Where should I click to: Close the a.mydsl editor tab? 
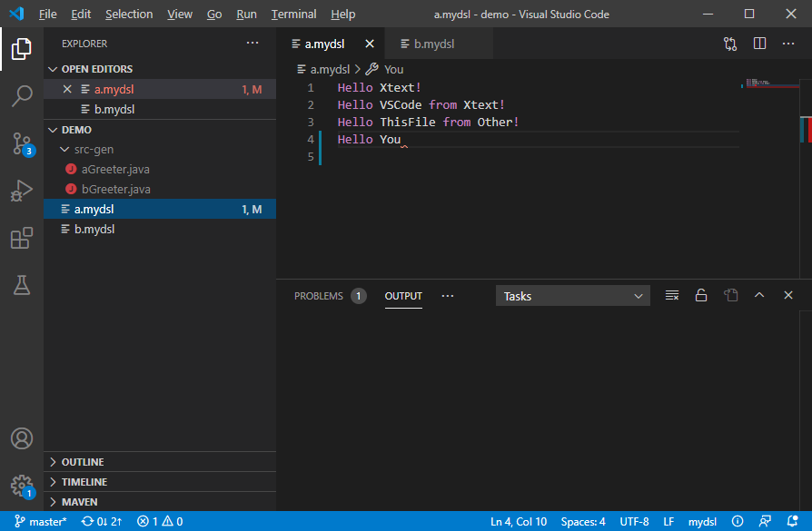pos(370,44)
